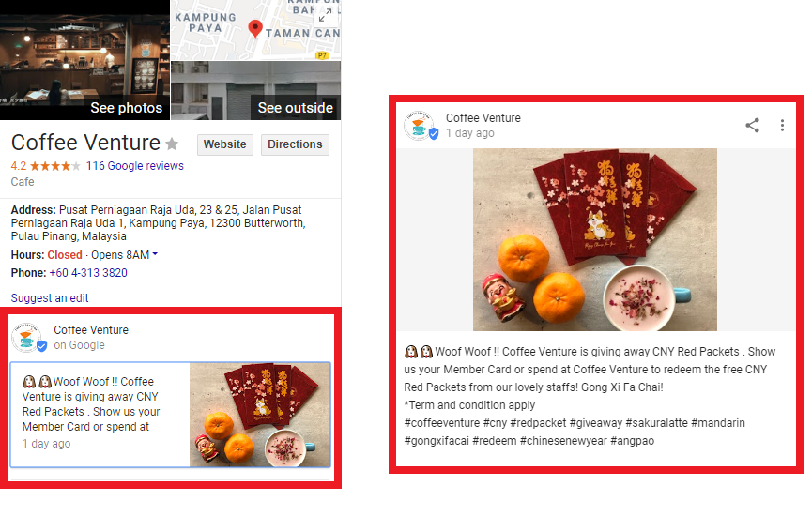Viewport: 812px width, 516px height.
Task: Click Coffee Venture logo above small post card
Action: pos(27,338)
